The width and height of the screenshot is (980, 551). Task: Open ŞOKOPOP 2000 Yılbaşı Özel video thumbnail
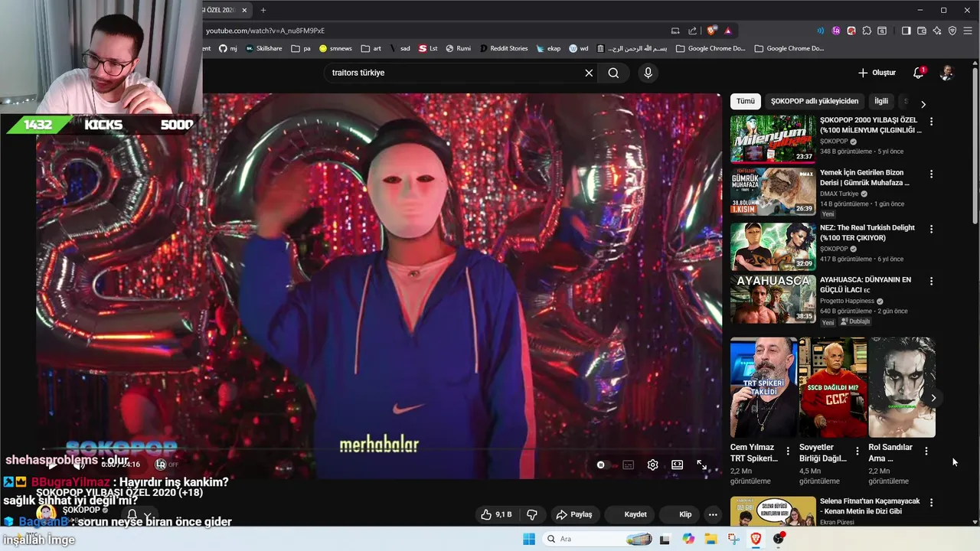(x=773, y=139)
